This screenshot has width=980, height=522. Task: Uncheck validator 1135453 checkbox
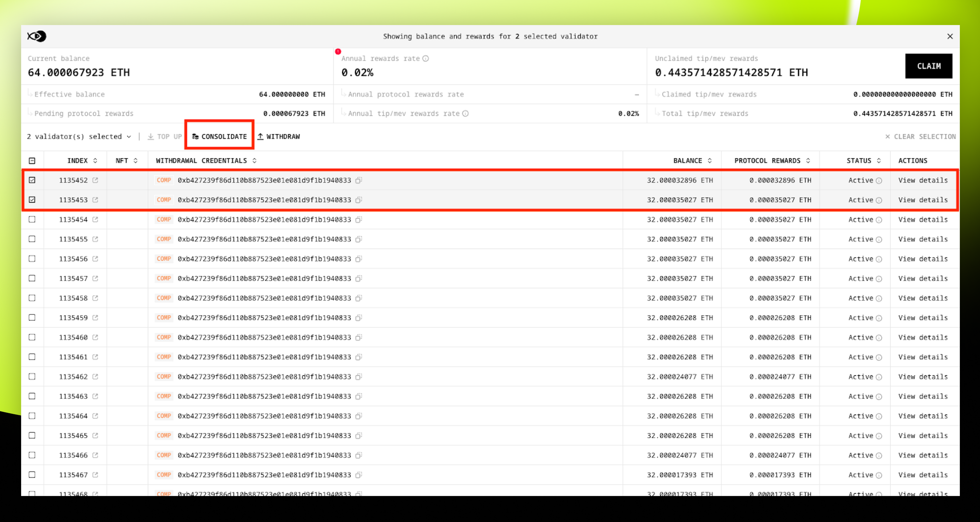pyautogui.click(x=32, y=200)
